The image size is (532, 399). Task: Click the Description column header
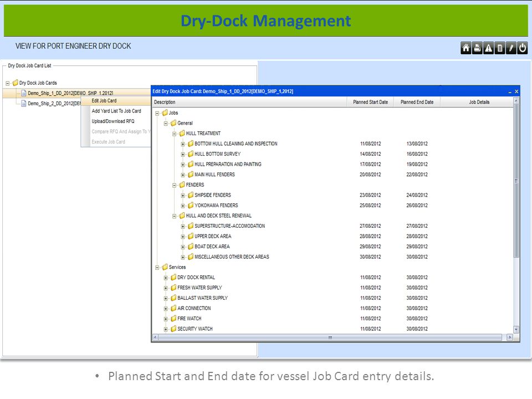coord(249,102)
